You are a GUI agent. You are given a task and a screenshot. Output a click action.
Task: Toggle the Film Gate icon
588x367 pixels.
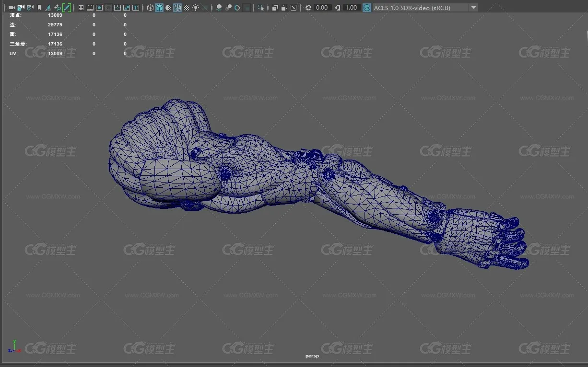[x=90, y=8]
